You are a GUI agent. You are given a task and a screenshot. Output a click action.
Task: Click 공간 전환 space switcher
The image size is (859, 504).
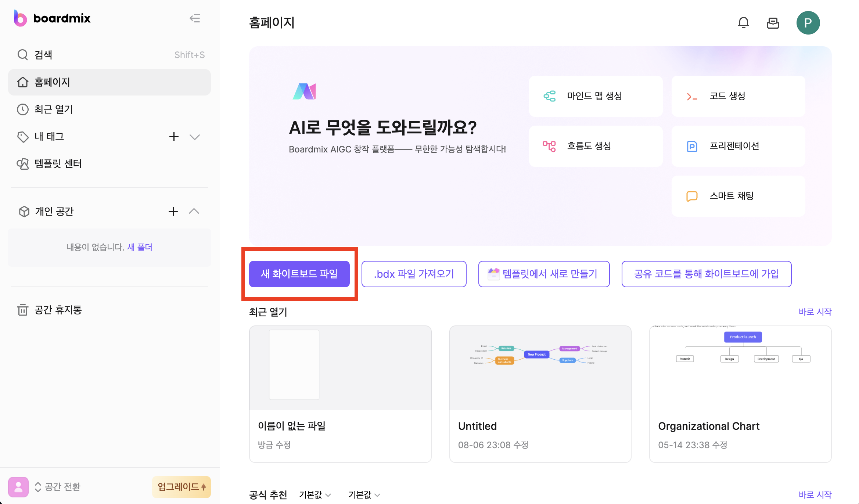click(58, 487)
